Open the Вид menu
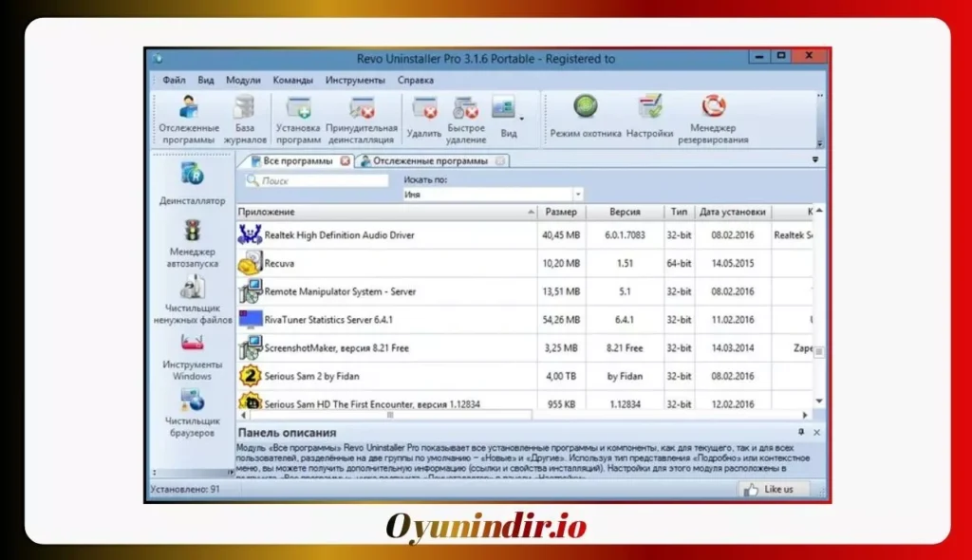The height and width of the screenshot is (560, 972). click(x=206, y=80)
